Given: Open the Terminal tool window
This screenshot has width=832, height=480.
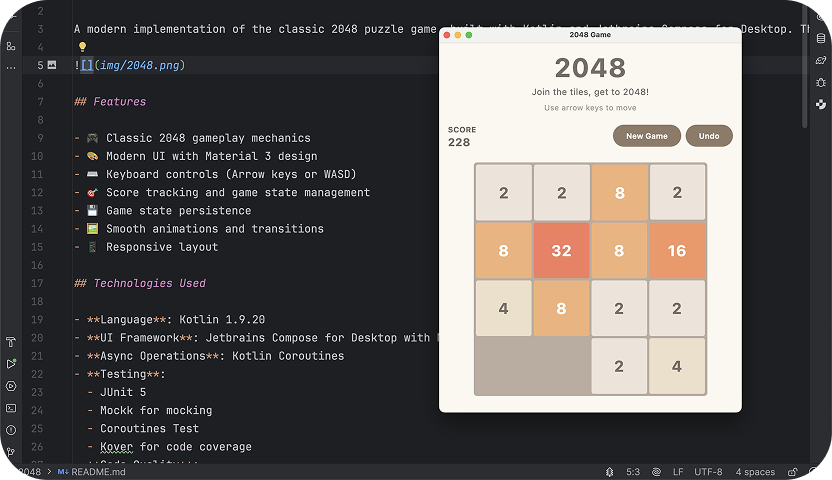Looking at the screenshot, I should (x=10, y=408).
